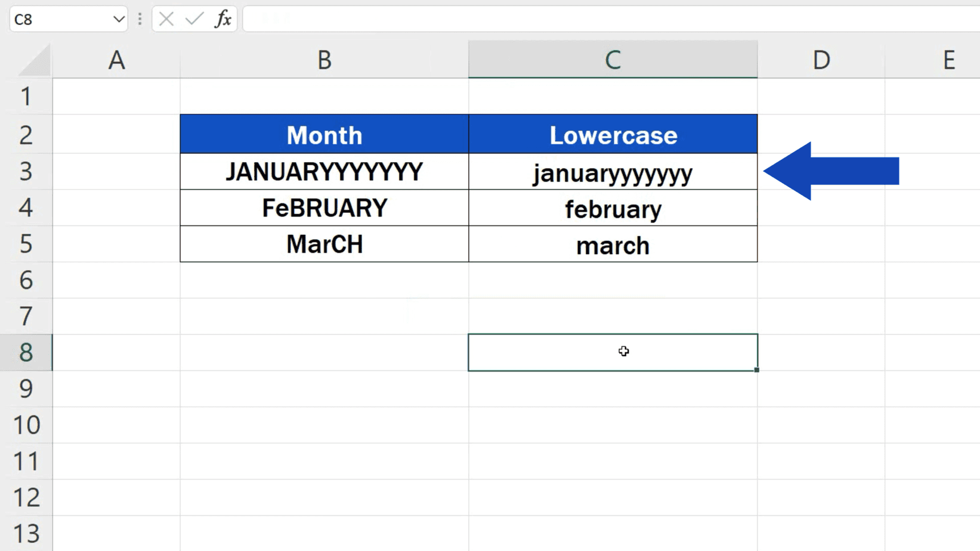
Task: Click the Lowercase header cell
Action: coord(613,134)
